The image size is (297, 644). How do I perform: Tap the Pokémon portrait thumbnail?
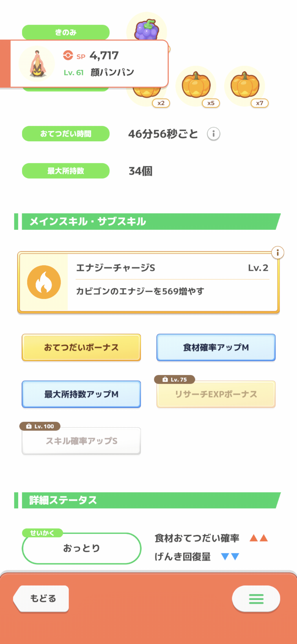37,64
